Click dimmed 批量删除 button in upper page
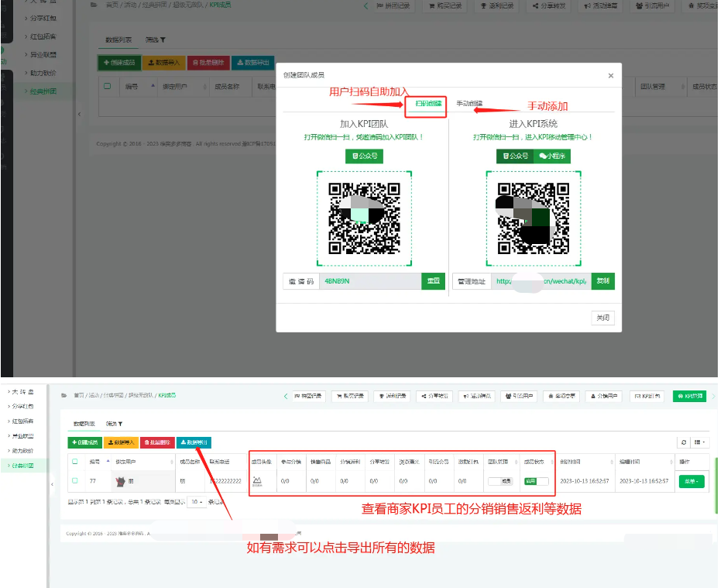724x588 pixels. [208, 62]
